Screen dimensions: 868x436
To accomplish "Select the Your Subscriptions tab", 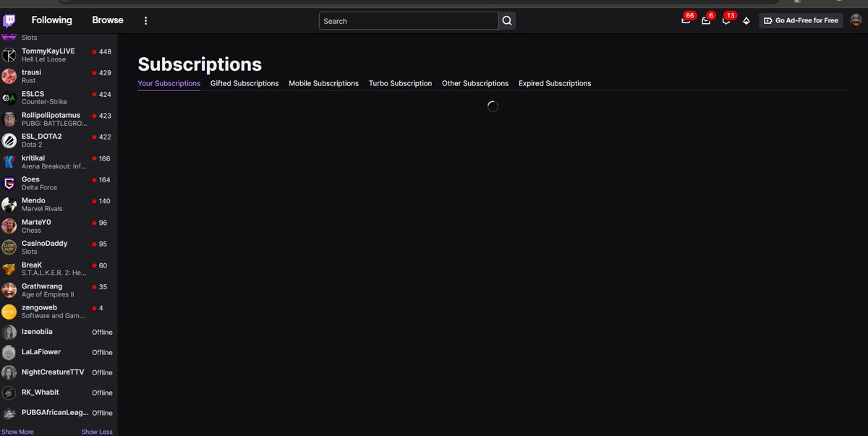I will 169,83.
